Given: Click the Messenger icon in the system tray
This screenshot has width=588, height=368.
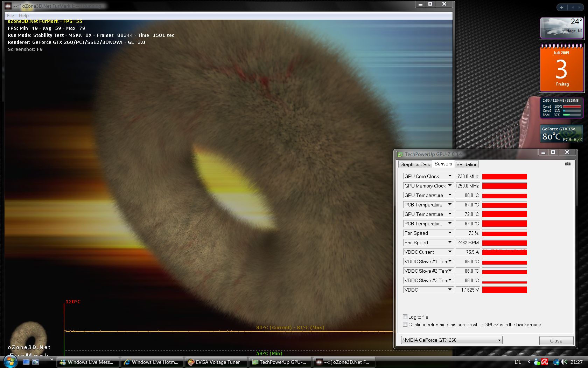Looking at the screenshot, I should pos(537,362).
